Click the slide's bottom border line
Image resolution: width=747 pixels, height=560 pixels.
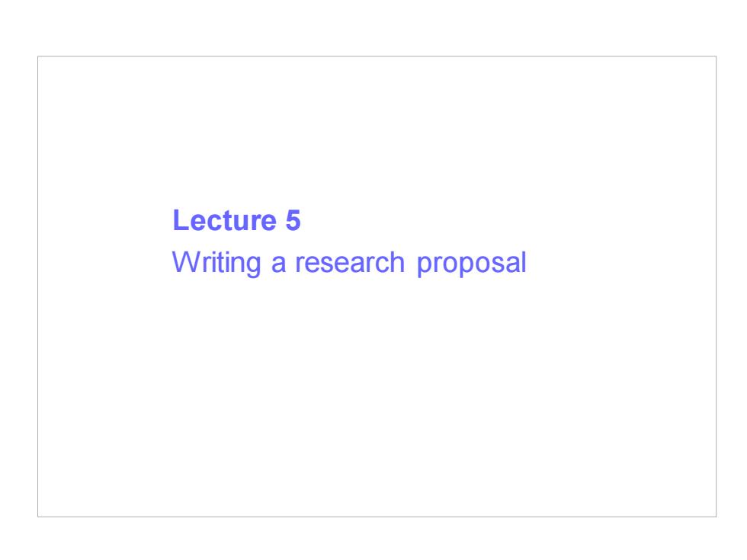(377, 517)
